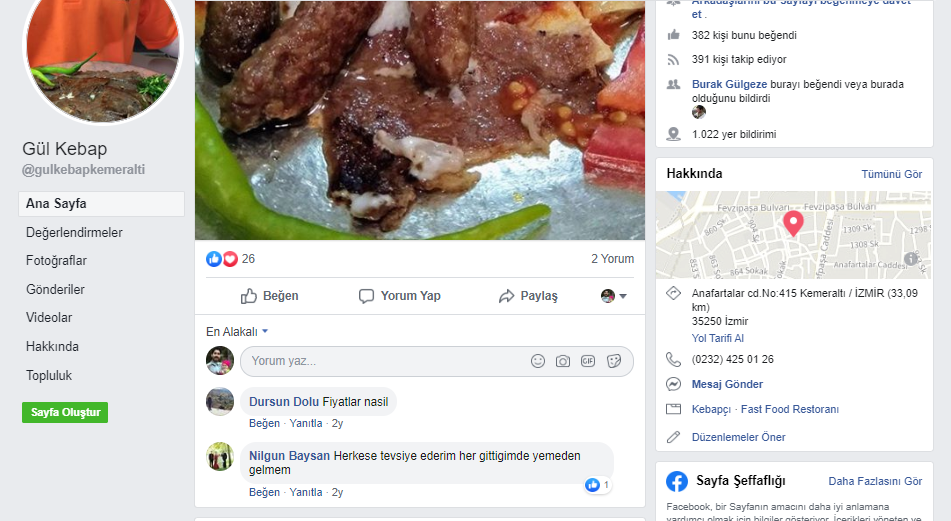Click the emoji icon in comment box

pyautogui.click(x=538, y=361)
